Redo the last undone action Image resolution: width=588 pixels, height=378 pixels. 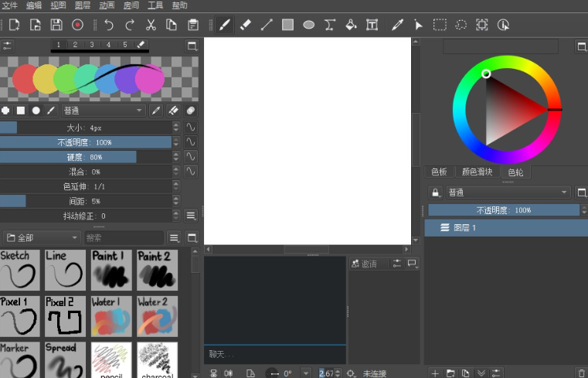tap(130, 26)
